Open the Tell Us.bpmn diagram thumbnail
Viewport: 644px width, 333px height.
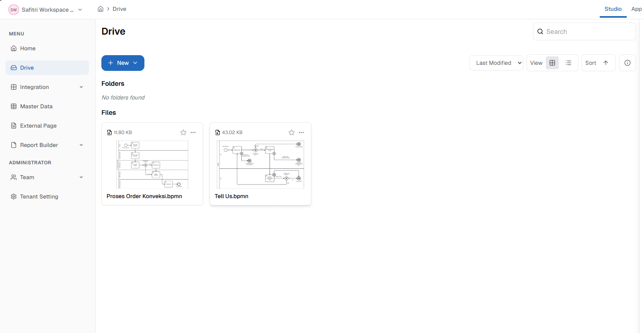point(260,164)
